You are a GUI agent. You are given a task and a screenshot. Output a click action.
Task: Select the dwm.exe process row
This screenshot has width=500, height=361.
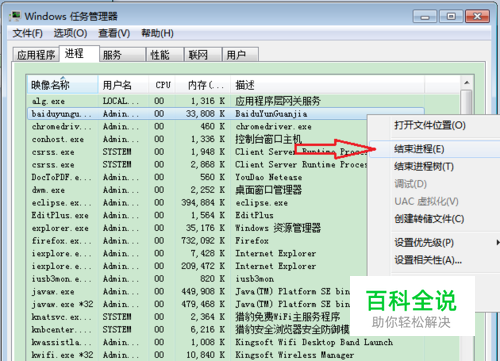197,190
